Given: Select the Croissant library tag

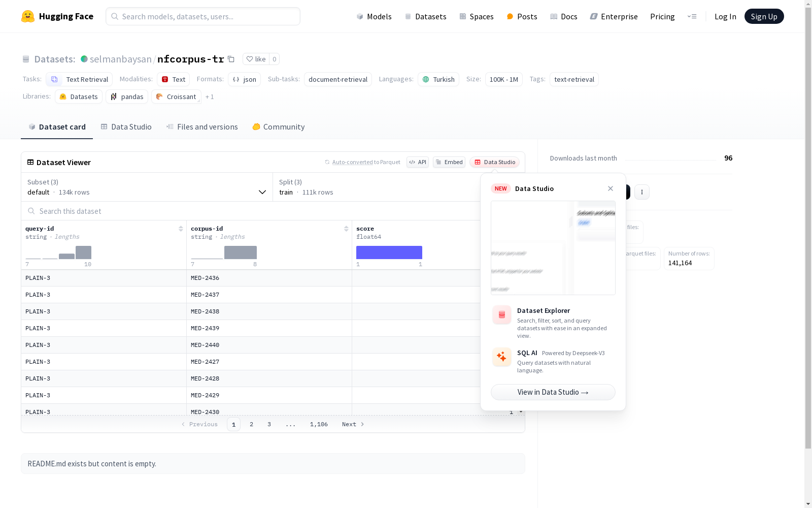Looking at the screenshot, I should pyautogui.click(x=176, y=97).
